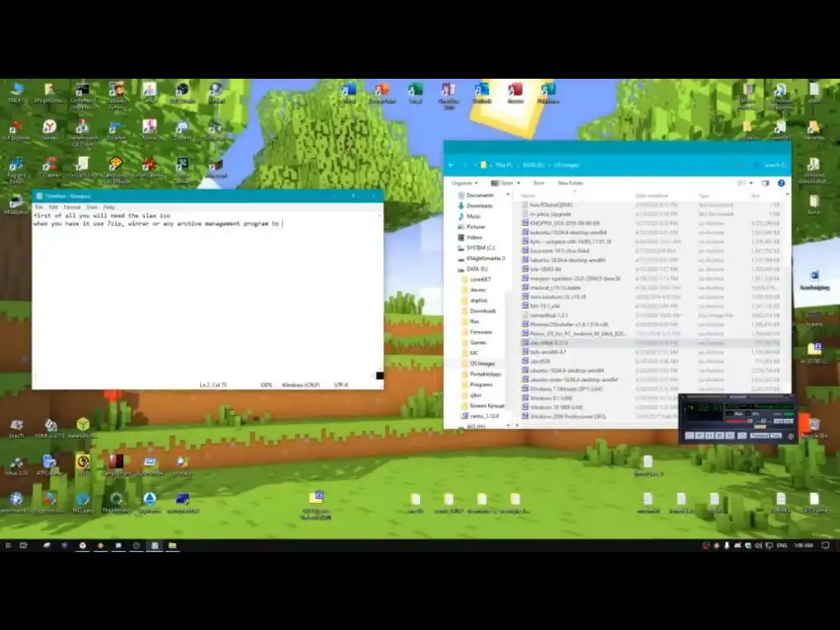The width and height of the screenshot is (840, 630).
Task: Select the Yandex browser desktop icon
Action: coord(49,130)
